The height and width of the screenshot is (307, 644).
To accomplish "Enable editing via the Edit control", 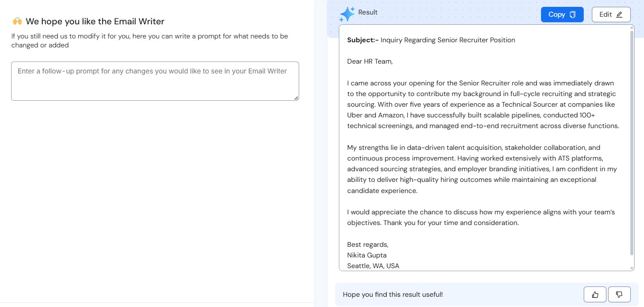I will [610, 14].
